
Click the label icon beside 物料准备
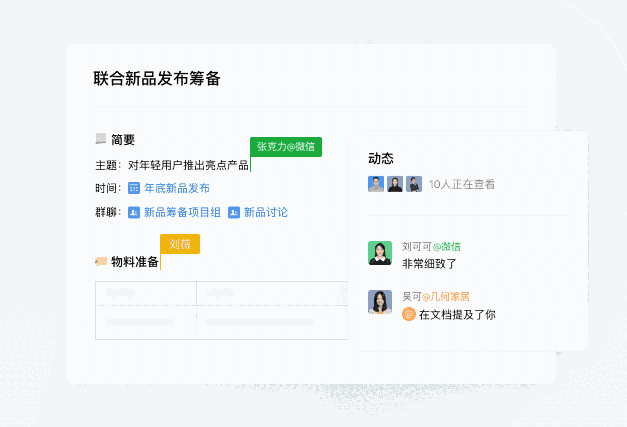pos(101,261)
